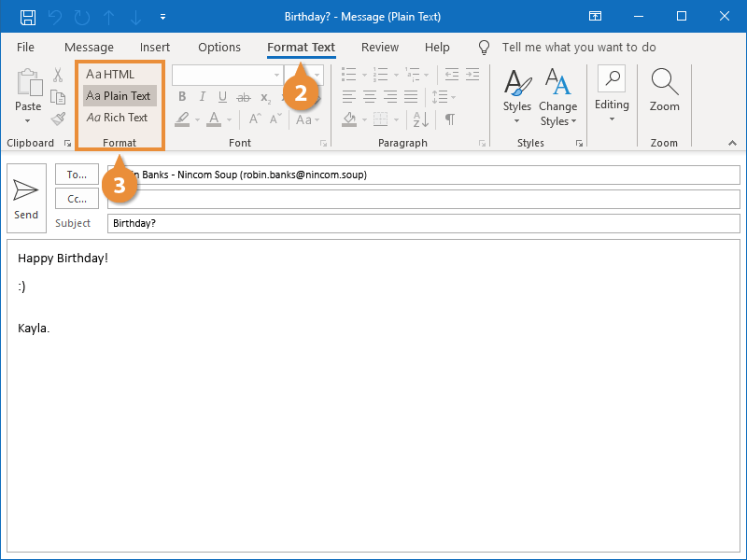747x560 pixels.
Task: Expand the Paste dropdown arrow
Action: click(28, 120)
